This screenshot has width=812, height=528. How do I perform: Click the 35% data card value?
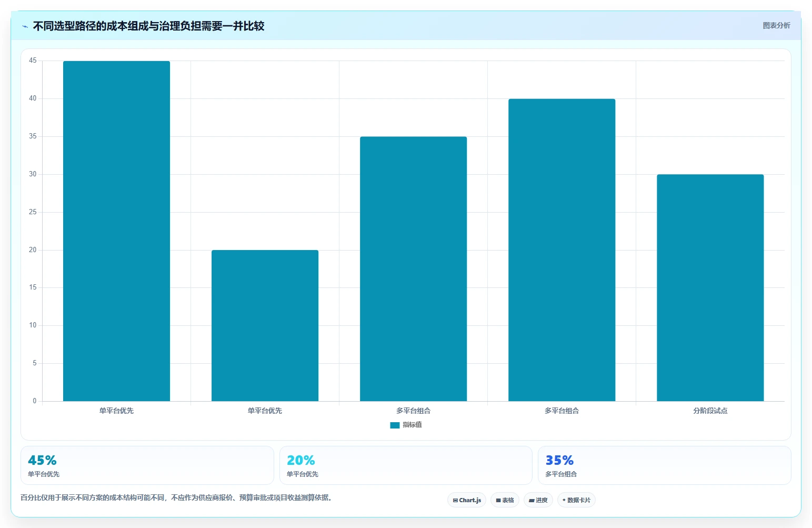point(559,460)
